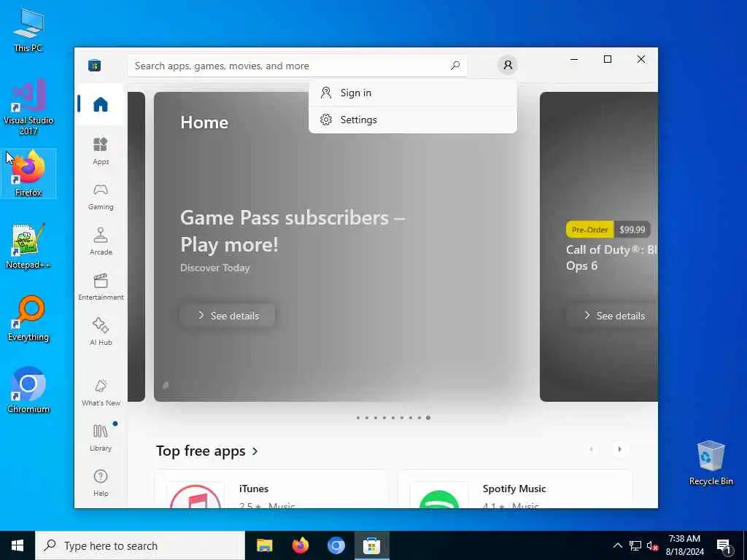
Task: Show previous Top free apps page
Action: tap(591, 449)
